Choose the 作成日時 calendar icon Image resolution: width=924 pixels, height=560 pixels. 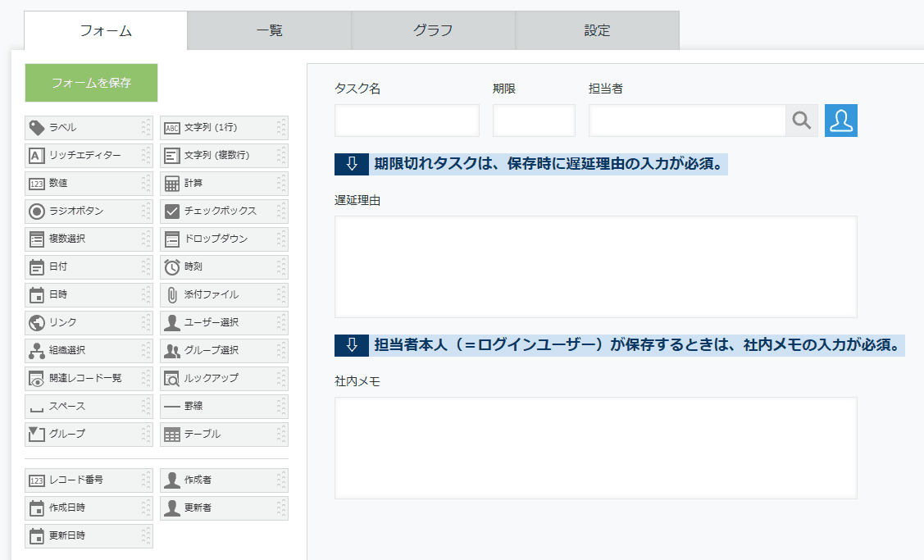point(37,508)
